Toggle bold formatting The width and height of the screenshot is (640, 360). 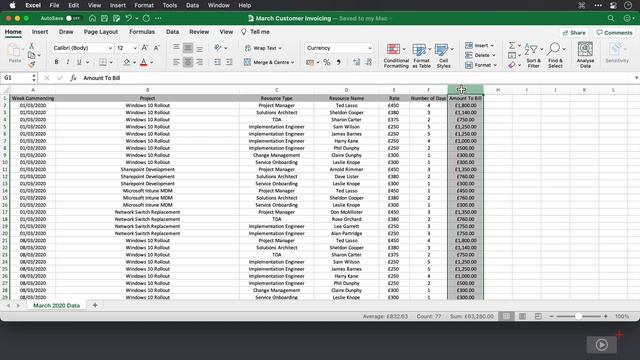click(x=56, y=62)
